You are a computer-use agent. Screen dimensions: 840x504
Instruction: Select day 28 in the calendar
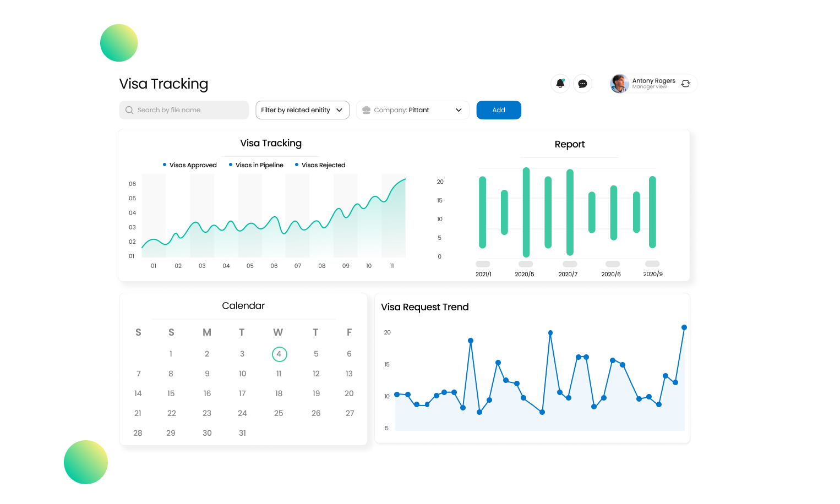click(x=138, y=433)
